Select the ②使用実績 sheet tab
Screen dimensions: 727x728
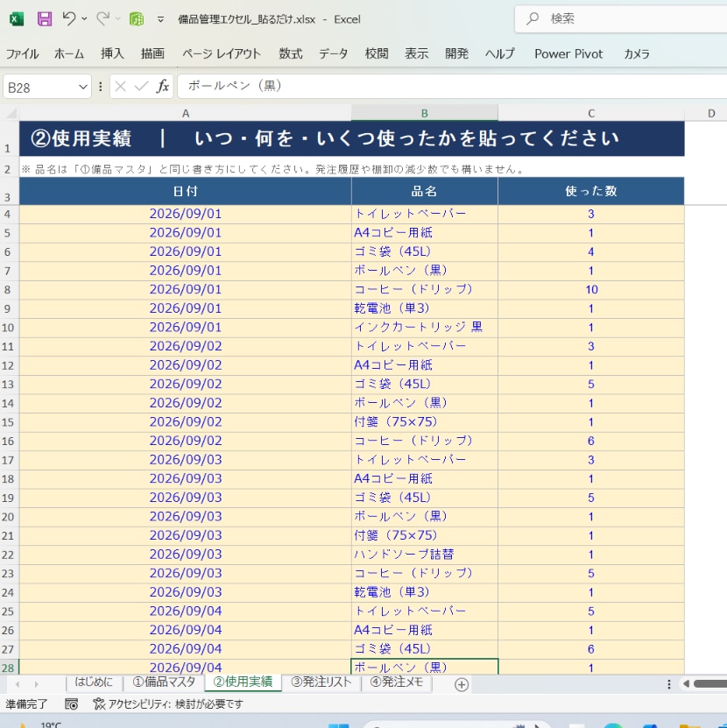[243, 682]
